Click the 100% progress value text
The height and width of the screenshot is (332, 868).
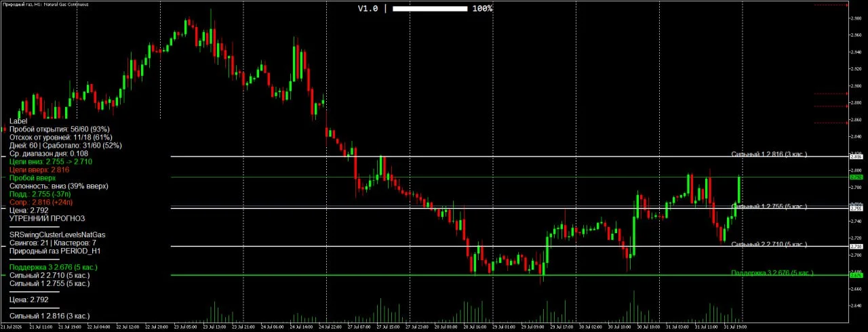[x=482, y=9]
